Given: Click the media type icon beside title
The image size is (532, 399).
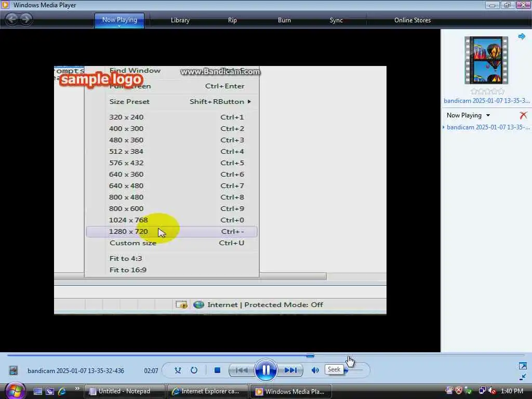Looking at the screenshot, I should coord(14,370).
